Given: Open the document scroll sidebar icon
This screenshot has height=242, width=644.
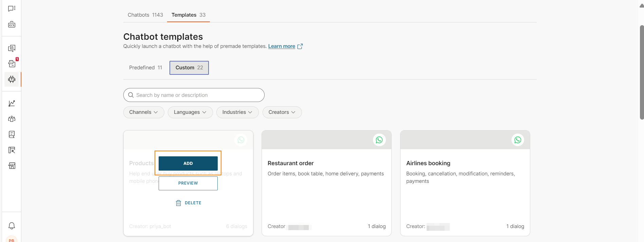Looking at the screenshot, I should pos(12,135).
